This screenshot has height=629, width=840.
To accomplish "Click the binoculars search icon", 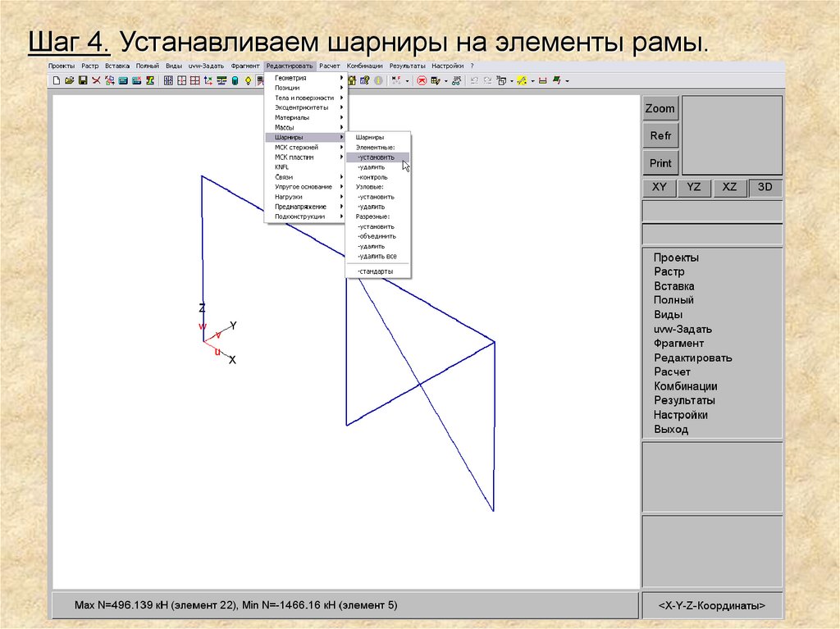I will click(456, 80).
